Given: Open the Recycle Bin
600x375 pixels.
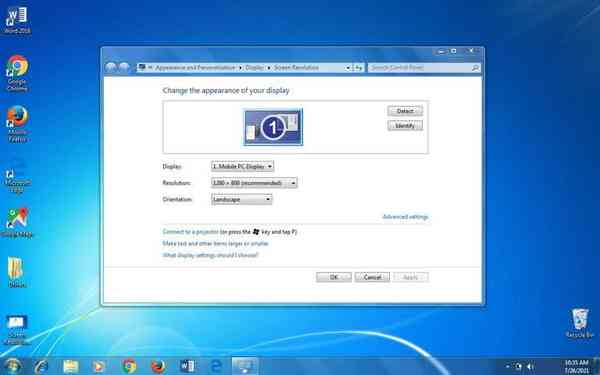Looking at the screenshot, I should coord(580,323).
